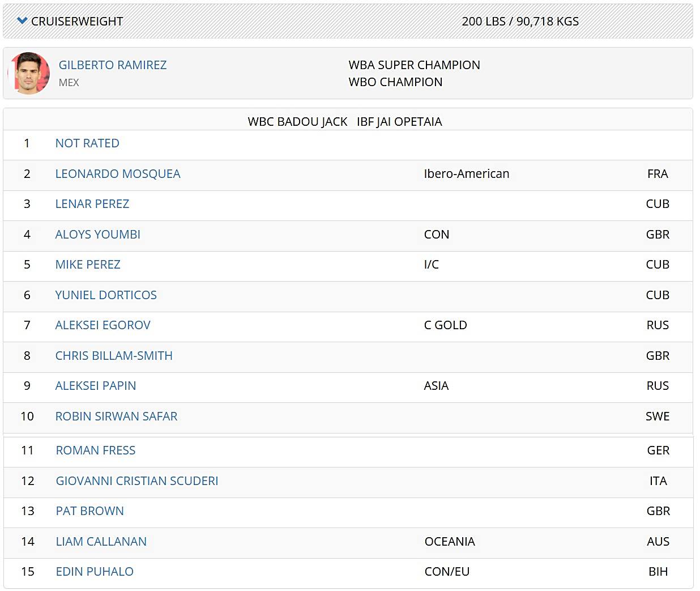Open Mike Perez's profile link
Screen dimensions: 700x591
pos(88,265)
